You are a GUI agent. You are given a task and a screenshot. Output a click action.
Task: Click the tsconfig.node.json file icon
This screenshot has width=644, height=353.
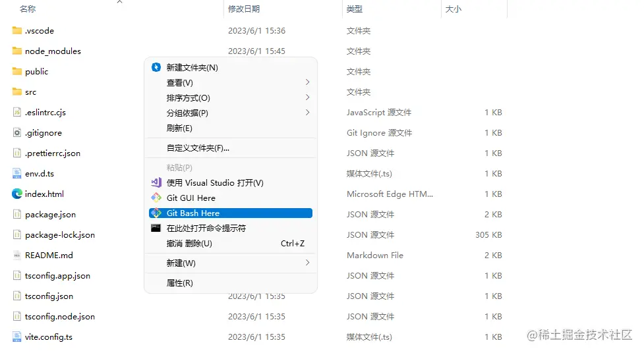click(17, 317)
